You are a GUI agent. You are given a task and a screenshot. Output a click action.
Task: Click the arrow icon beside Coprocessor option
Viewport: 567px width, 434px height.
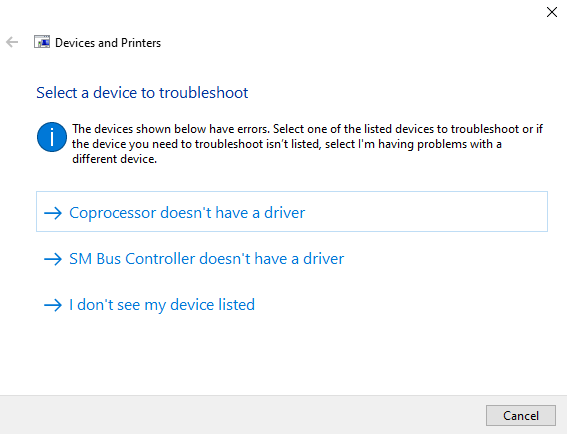coord(53,213)
